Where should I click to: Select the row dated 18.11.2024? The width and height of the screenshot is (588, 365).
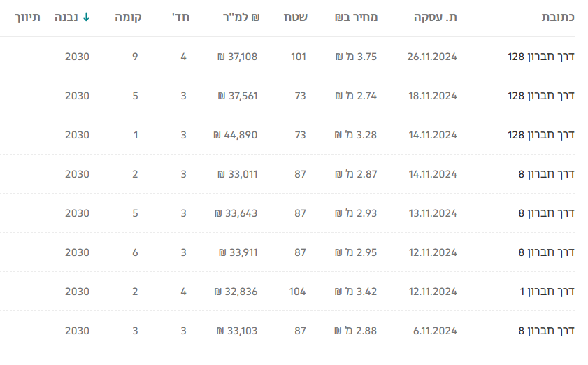click(431, 96)
